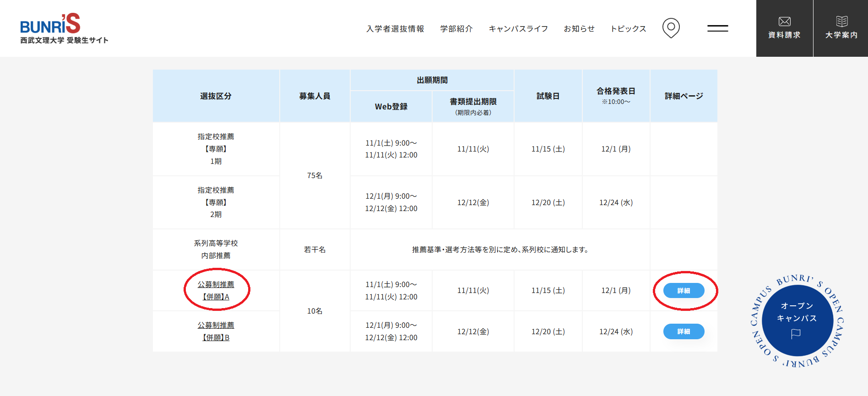868x396 pixels.
Task: Click the 指定校推薦【専願】1期 cell
Action: tap(216, 149)
